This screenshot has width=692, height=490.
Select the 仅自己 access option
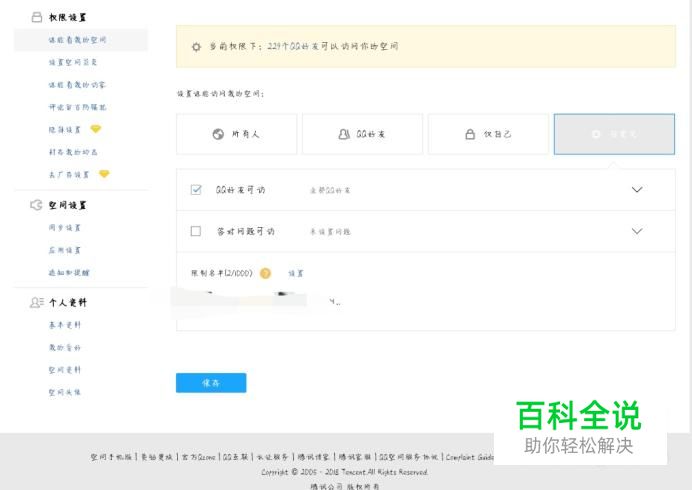click(x=488, y=134)
